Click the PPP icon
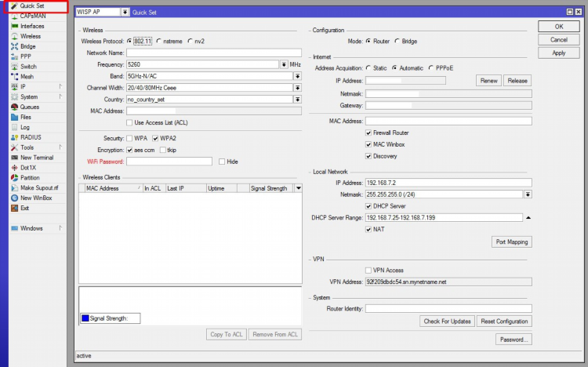 (x=14, y=56)
